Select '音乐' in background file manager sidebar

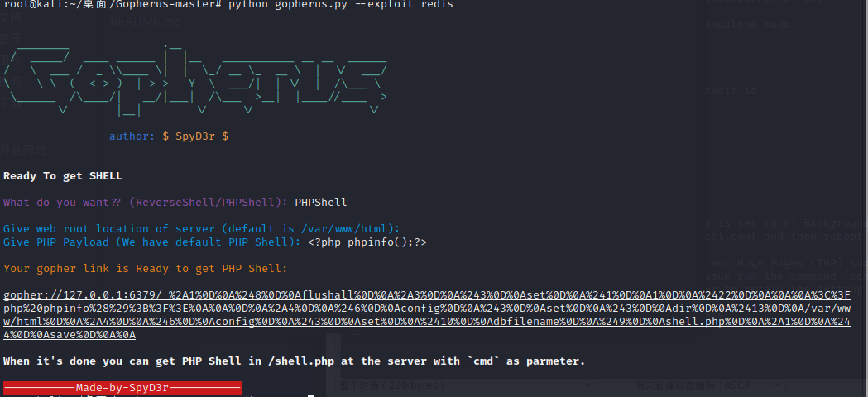pos(11,39)
